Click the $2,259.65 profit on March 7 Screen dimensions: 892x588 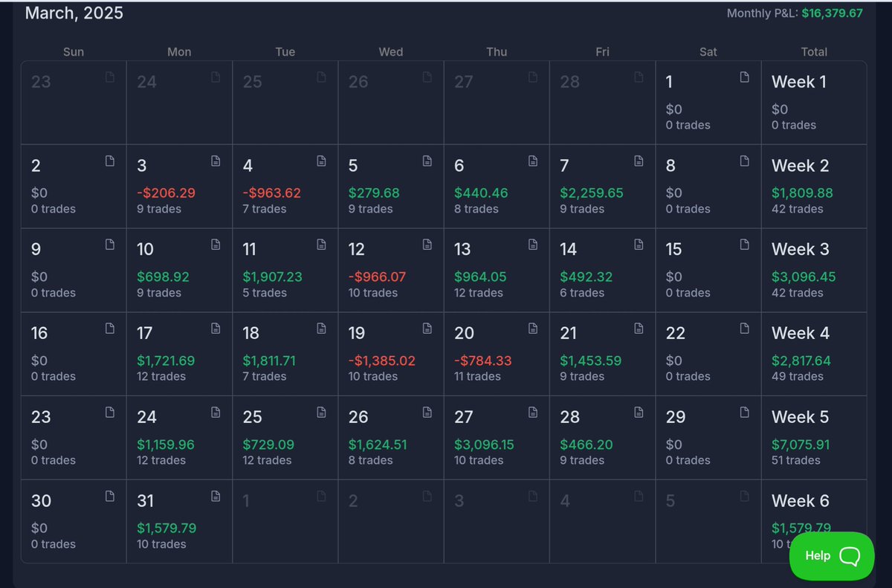pyautogui.click(x=592, y=193)
